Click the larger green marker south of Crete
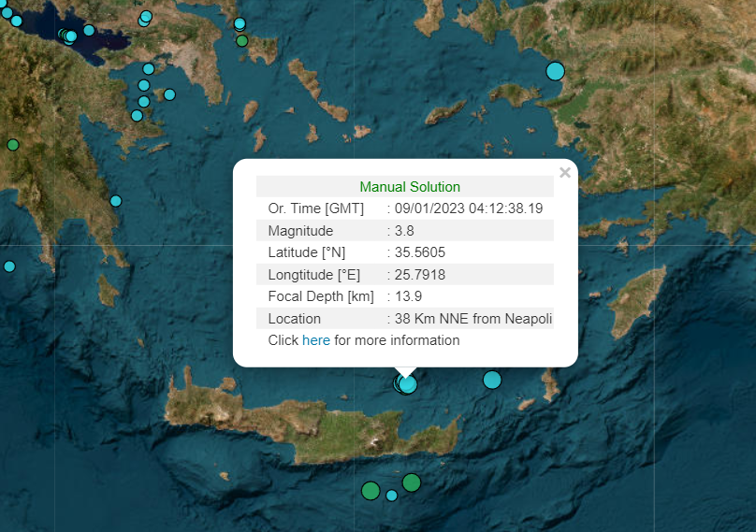 click(x=412, y=482)
